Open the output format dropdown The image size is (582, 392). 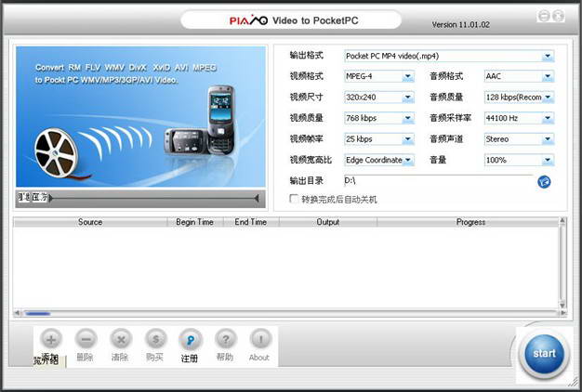tap(548, 56)
